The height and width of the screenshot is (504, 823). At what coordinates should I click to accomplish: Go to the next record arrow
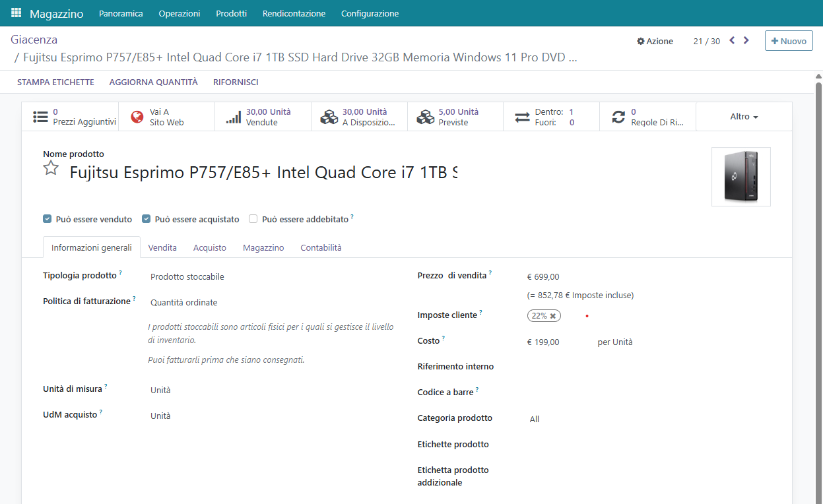coord(746,41)
